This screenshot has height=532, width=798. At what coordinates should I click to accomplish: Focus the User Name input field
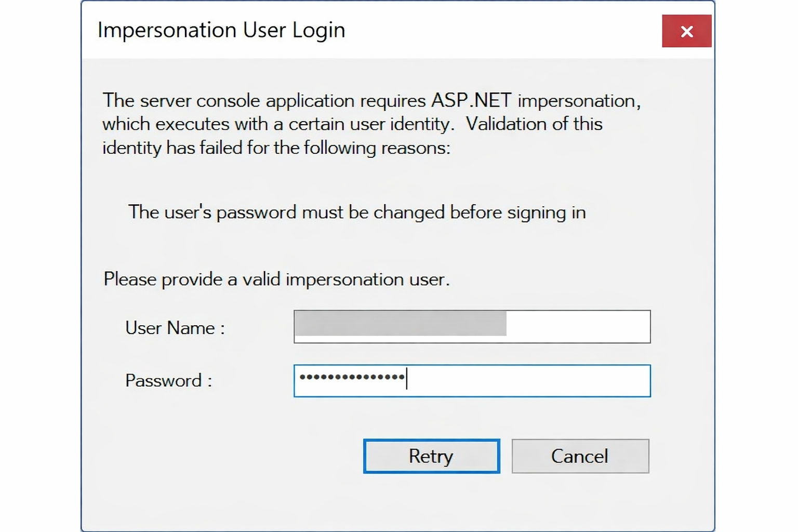click(x=472, y=327)
